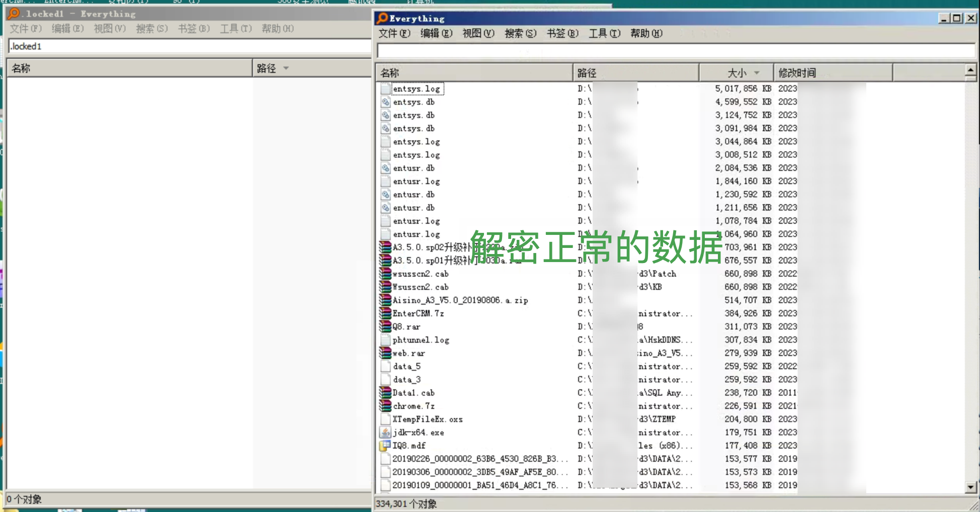Select the icon of entusr.db sized 2,084,536 KB

[x=385, y=168]
